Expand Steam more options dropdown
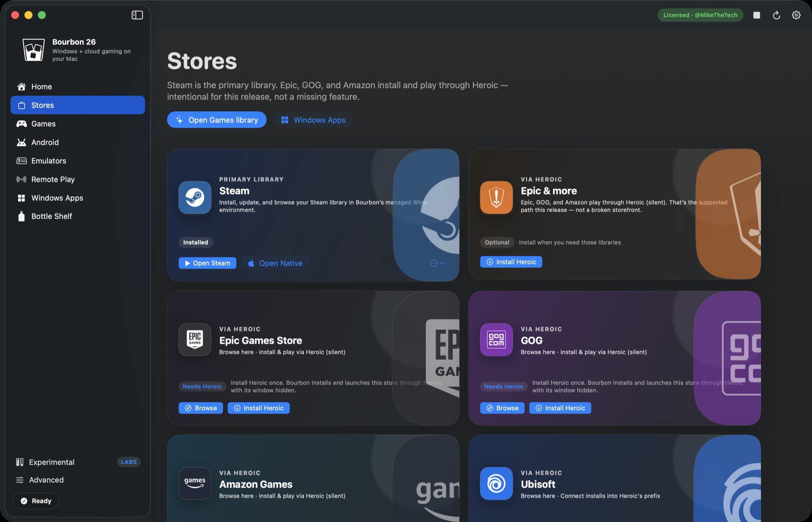 [x=437, y=263]
